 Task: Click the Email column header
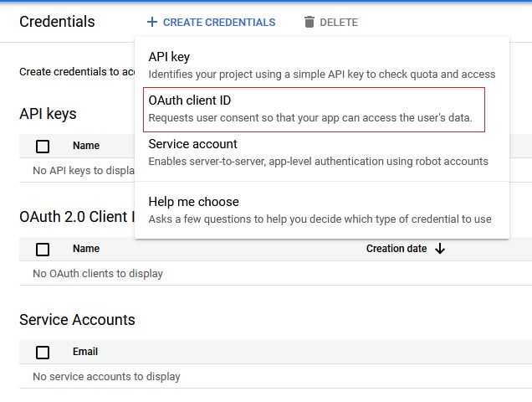point(85,352)
